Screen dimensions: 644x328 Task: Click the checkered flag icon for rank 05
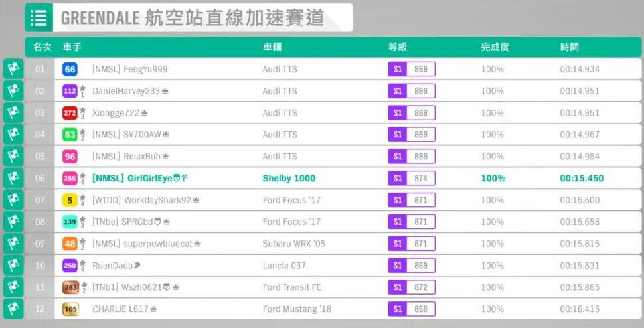[x=13, y=156]
